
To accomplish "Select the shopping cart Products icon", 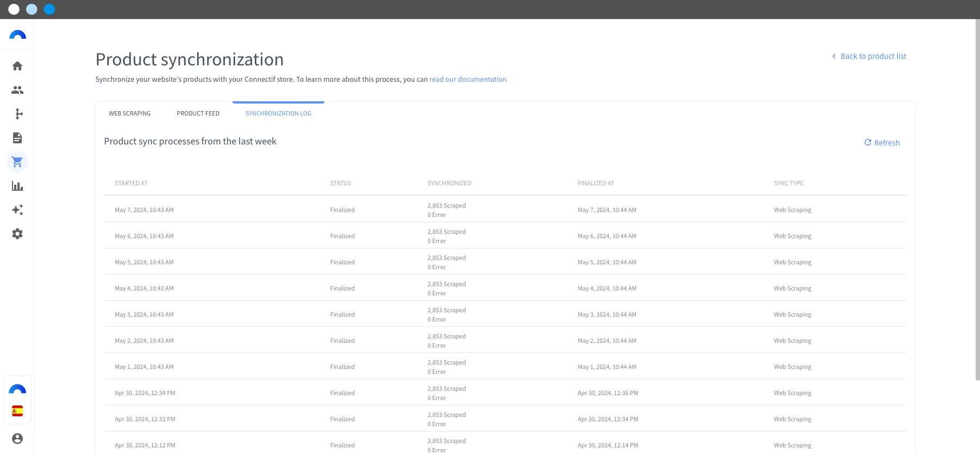I will tap(17, 162).
